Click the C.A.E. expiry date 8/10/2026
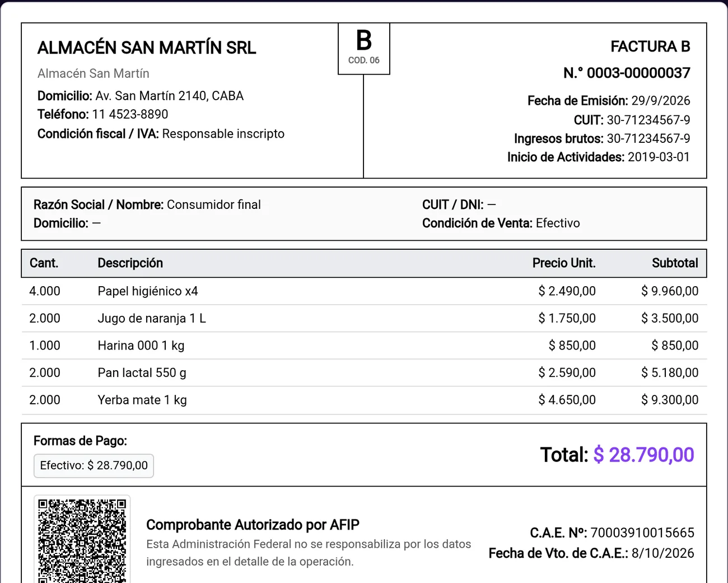 663,553
